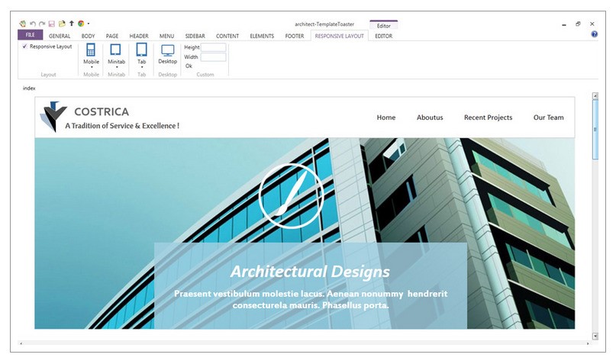Select the slogan 'A Tradition of Service & Excellence !'
The height and width of the screenshot is (364, 616).
[x=122, y=126]
